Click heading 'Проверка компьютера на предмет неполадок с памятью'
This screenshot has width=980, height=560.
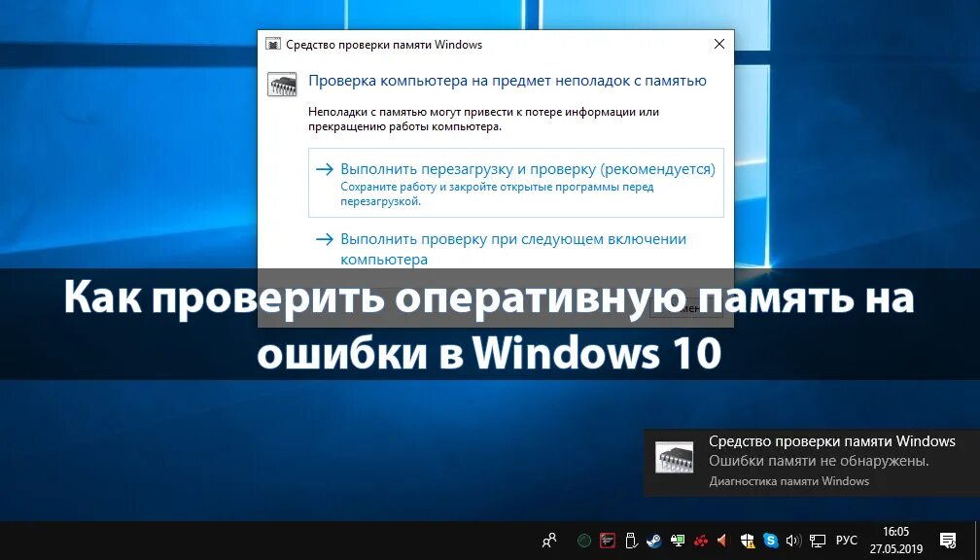(x=508, y=81)
